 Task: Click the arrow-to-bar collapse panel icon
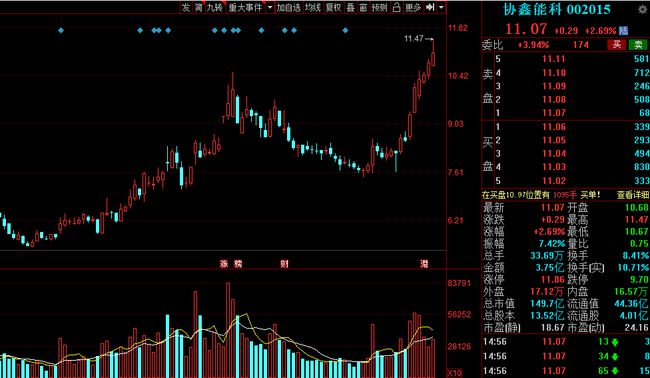point(430,7)
